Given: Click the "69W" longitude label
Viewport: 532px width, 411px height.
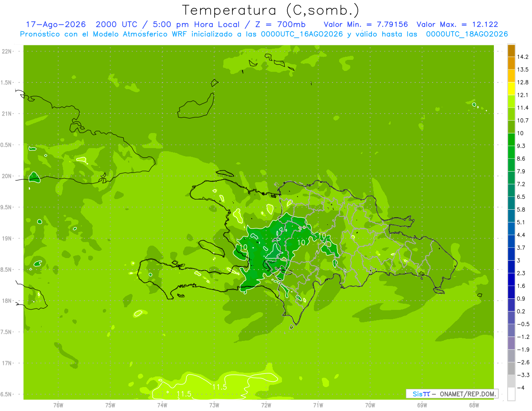Looking at the screenshot, I should [x=422, y=405].
